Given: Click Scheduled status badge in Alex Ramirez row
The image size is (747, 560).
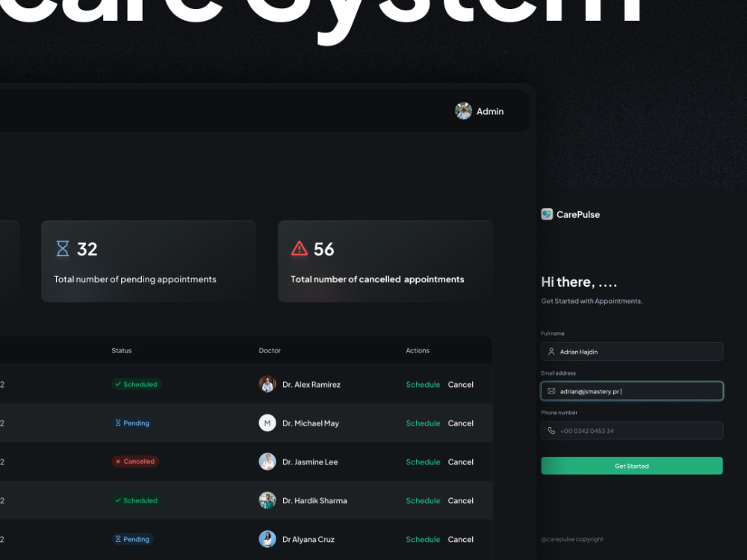Looking at the screenshot, I should click(x=136, y=385).
